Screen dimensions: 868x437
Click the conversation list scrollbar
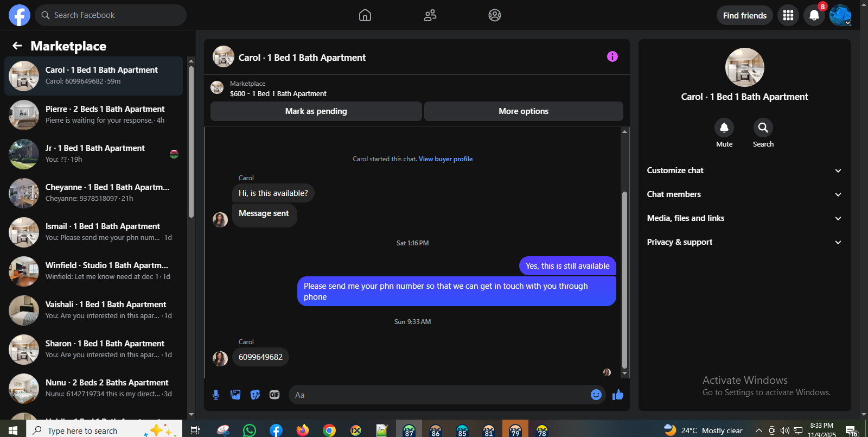pyautogui.click(x=191, y=141)
